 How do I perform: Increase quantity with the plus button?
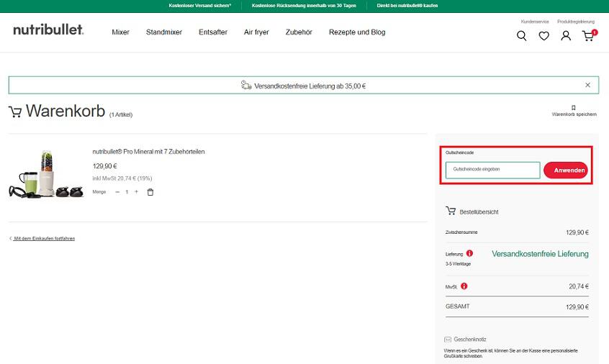pyautogui.click(x=136, y=191)
